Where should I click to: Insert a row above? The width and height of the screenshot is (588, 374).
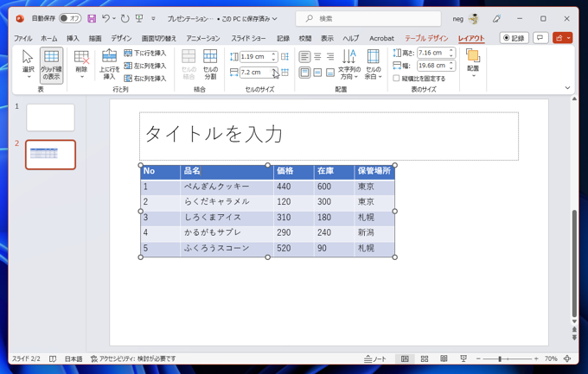[x=109, y=65]
